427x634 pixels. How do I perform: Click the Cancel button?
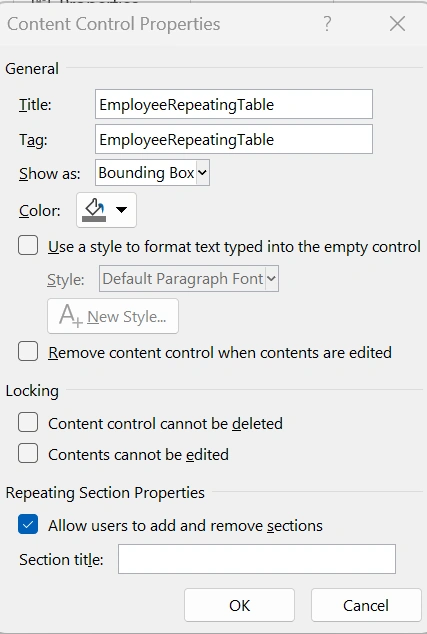click(366, 605)
